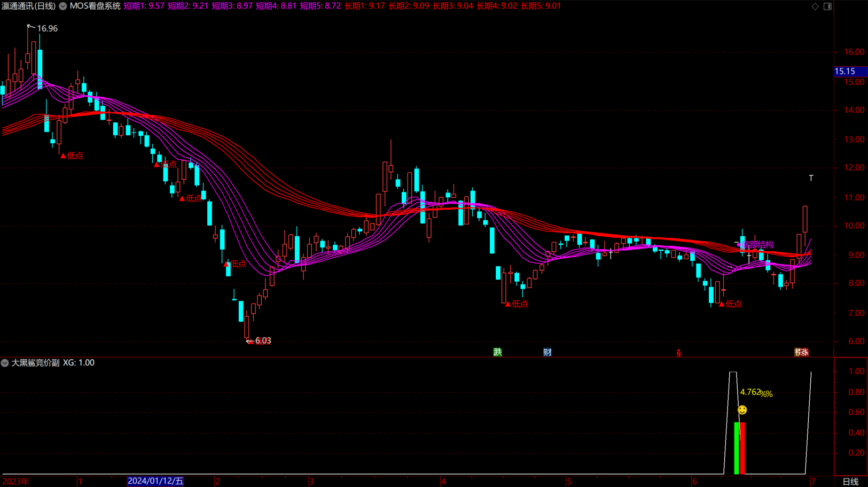Click the diamond icon at top right
868x487 pixels.
[x=815, y=6]
